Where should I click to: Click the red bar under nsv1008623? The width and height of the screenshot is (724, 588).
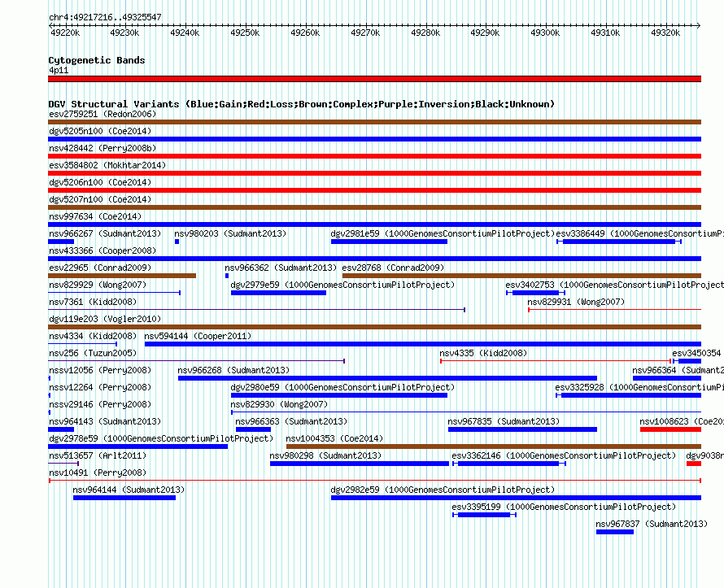(670, 429)
